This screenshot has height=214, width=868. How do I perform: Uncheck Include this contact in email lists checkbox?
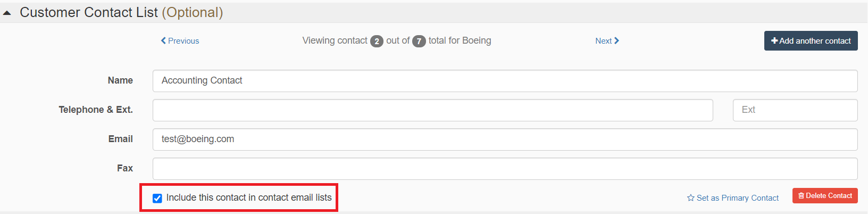click(157, 198)
